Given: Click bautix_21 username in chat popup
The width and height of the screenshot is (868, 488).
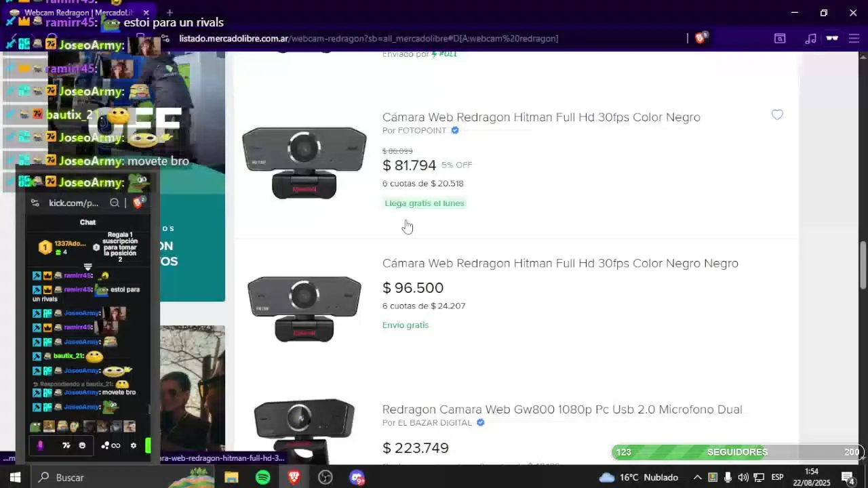Looking at the screenshot, I should pyautogui.click(x=68, y=356).
